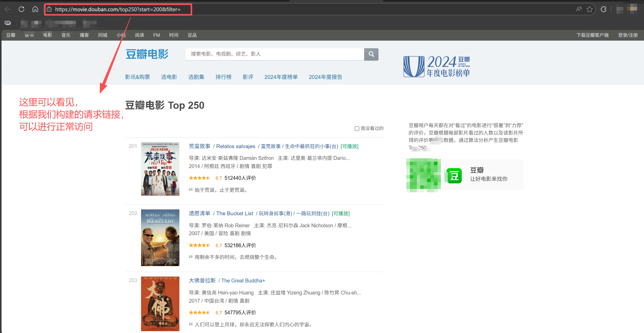Open 阅读 in the top navigation
Image resolution: width=644 pixels, height=333 pixels.
click(140, 35)
